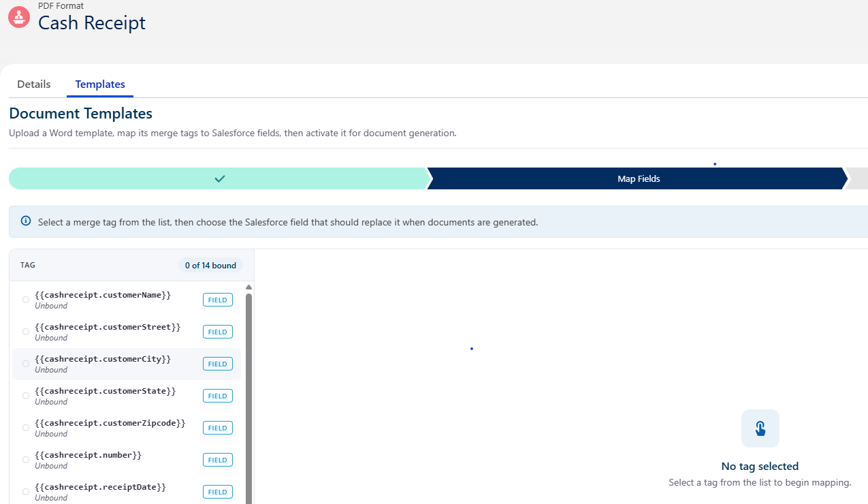
Task: Select the cashreceipt.receiptDate tag radio
Action: coord(26,492)
